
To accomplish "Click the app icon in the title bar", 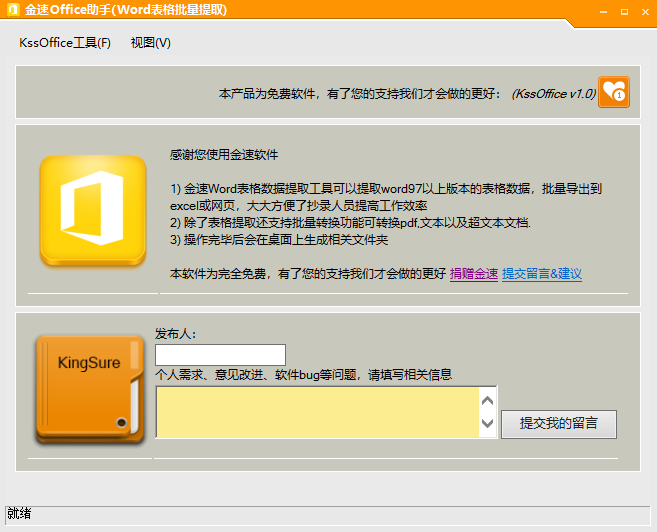I will (13, 10).
